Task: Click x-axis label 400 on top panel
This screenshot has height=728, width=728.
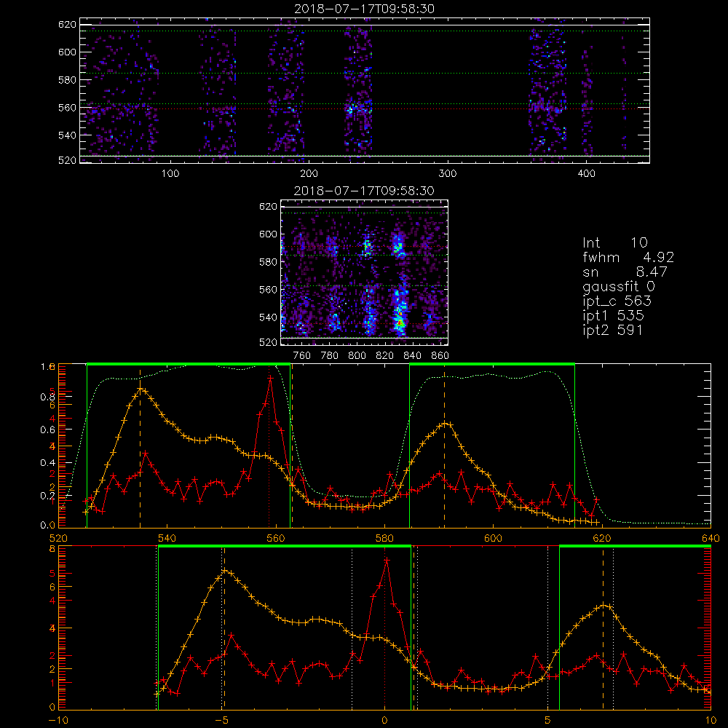Action: tap(586, 174)
